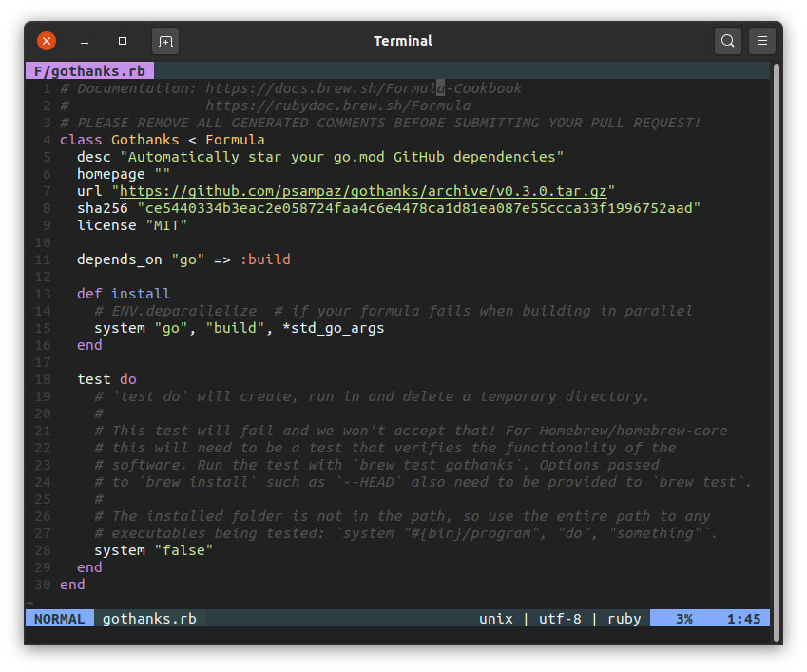
Task: Open the terminal search icon
Action: click(x=727, y=41)
